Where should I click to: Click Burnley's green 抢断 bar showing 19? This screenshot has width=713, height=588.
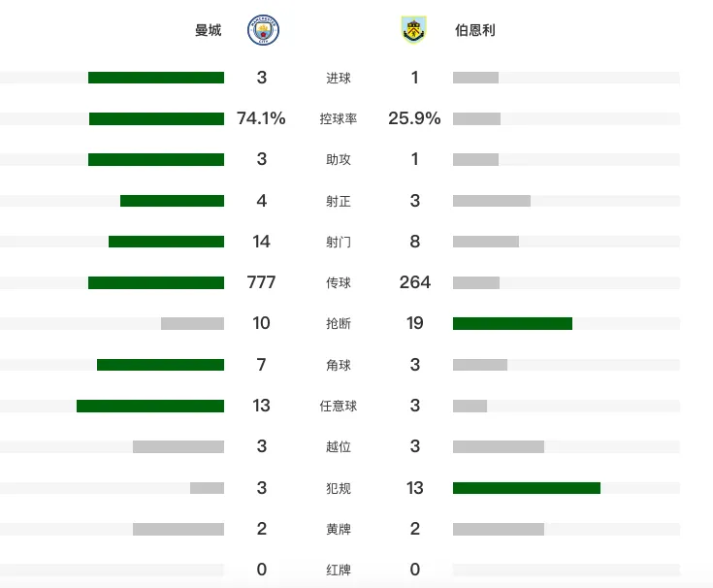coord(512,323)
